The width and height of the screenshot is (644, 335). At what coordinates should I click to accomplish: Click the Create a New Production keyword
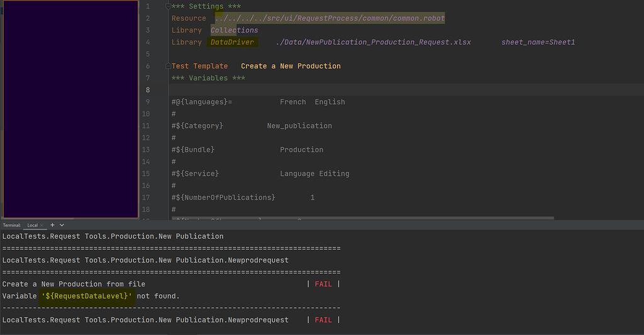pos(291,66)
